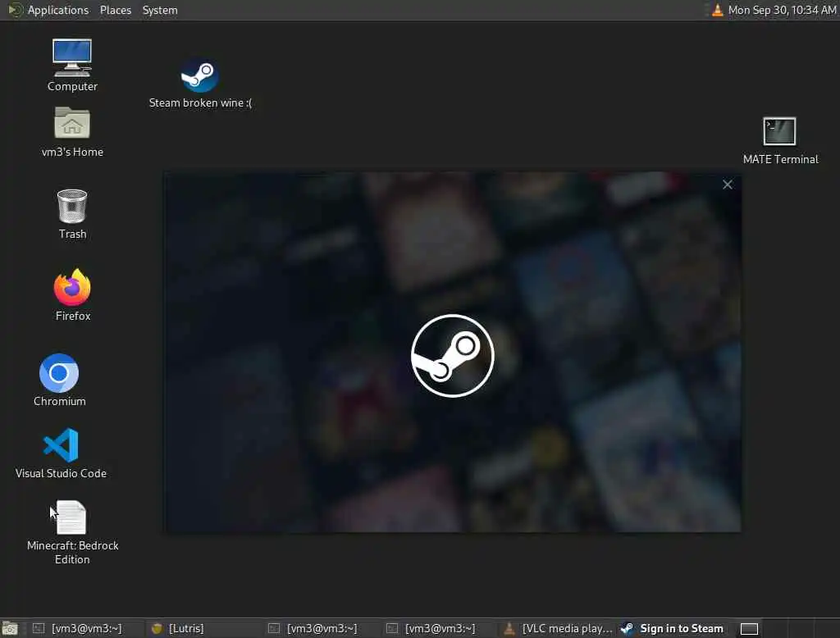Close the Steam sign-in splash window

[x=727, y=185]
